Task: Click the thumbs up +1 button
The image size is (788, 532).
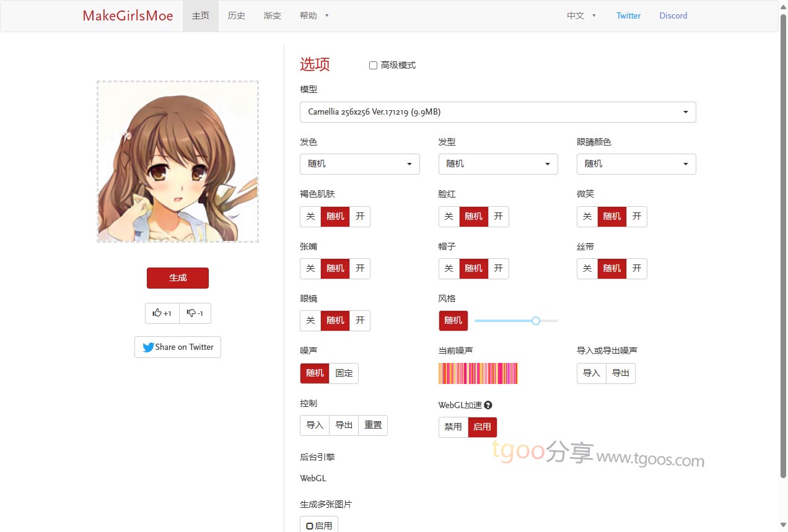Action: [162, 313]
